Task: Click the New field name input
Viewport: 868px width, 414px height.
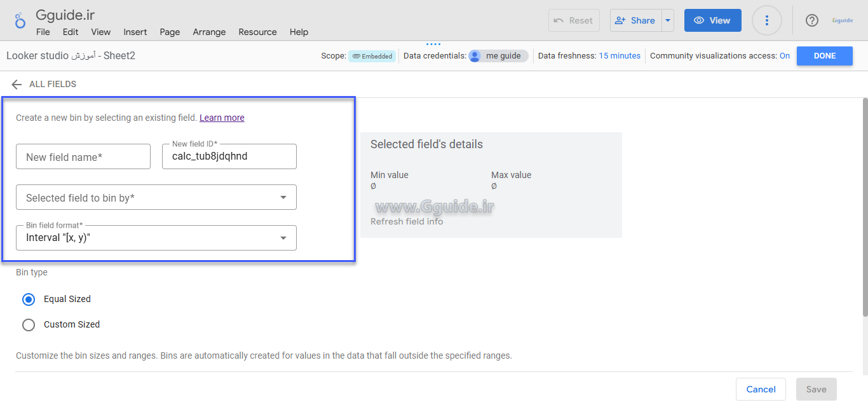Action: pos(83,157)
